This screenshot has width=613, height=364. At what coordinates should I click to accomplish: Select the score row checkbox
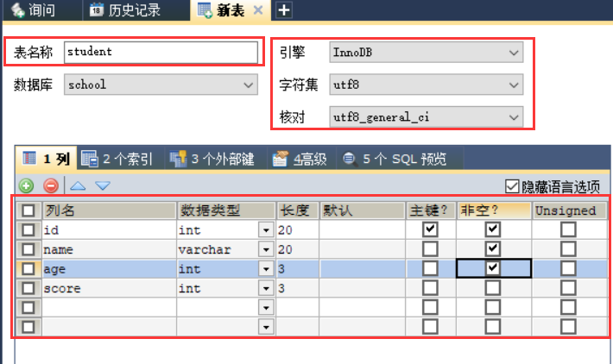(28, 288)
